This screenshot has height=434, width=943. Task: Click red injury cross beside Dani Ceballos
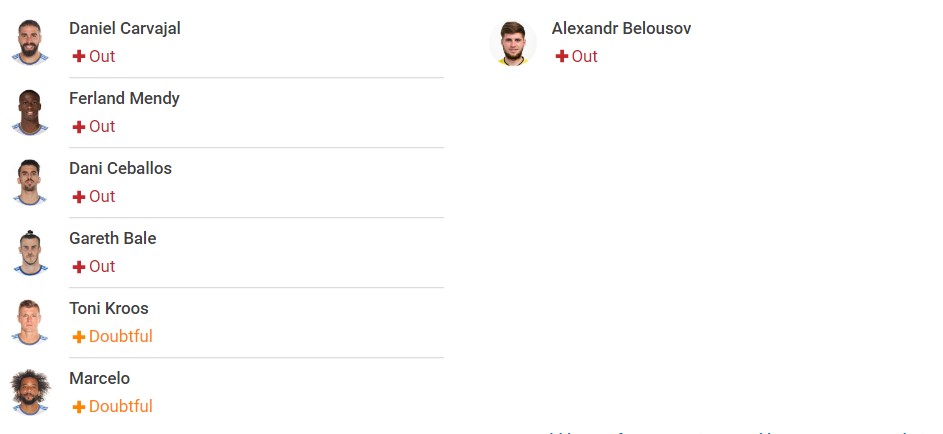(x=79, y=197)
